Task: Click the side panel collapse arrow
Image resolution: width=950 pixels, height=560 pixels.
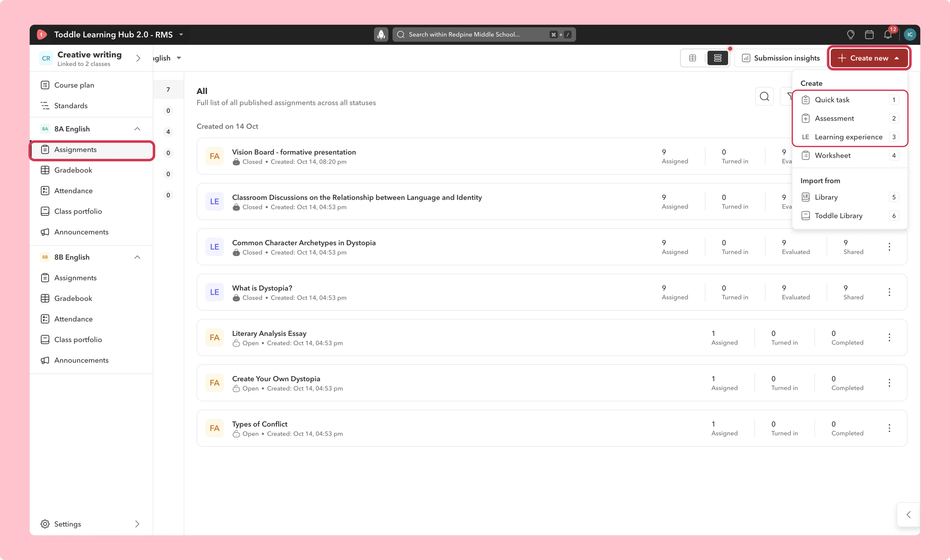Action: (908, 515)
